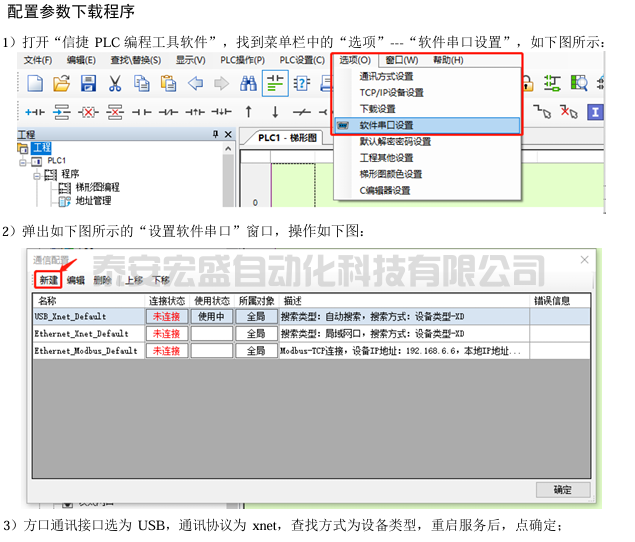The image size is (635, 542).
Task: Toggle use status cell for Ethernet_Xnet_Default
Action: (211, 333)
